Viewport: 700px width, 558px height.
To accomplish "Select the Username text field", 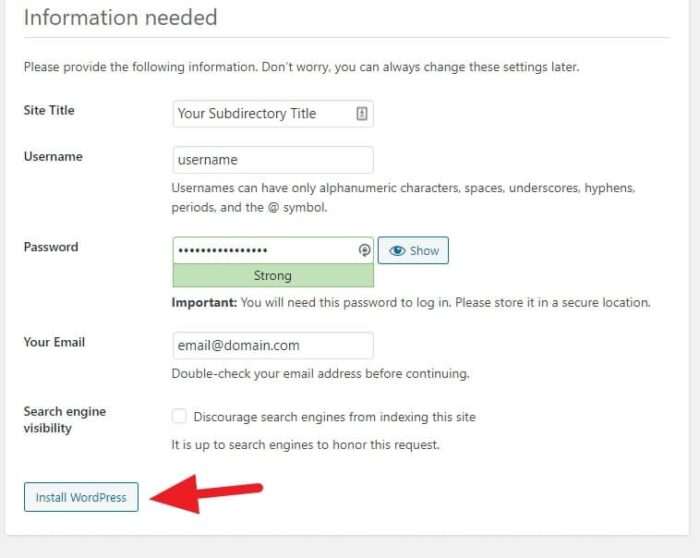I will (x=273, y=160).
